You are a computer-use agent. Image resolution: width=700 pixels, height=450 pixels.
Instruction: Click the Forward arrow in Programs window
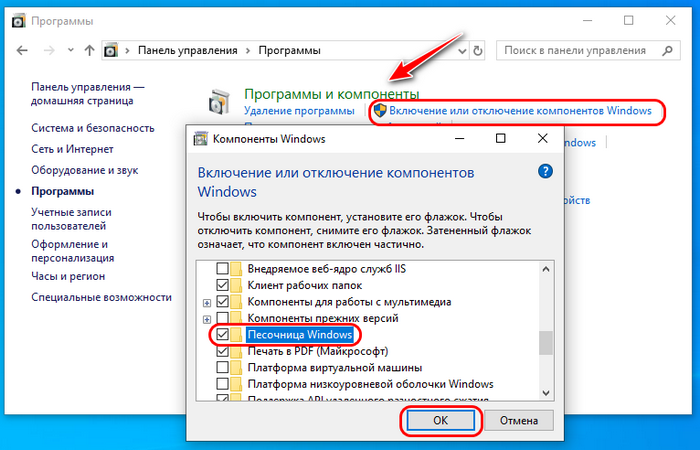point(49,51)
